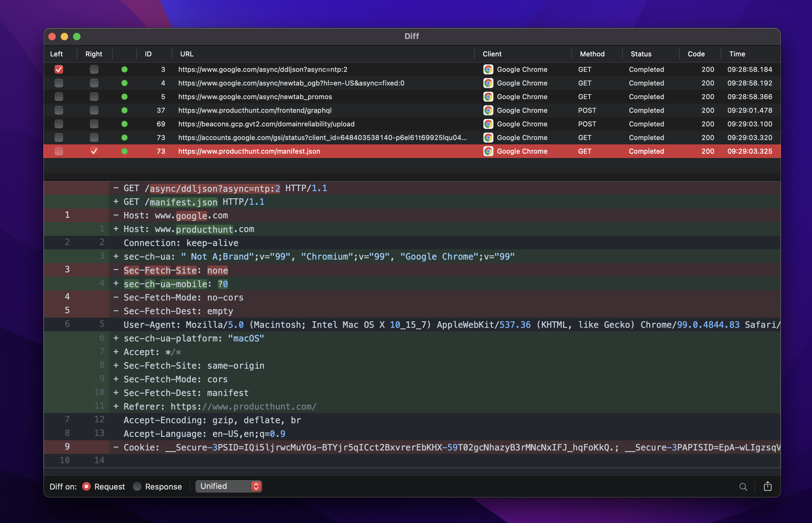812x523 pixels.
Task: Click the green zoom window button
Action: 77,36
